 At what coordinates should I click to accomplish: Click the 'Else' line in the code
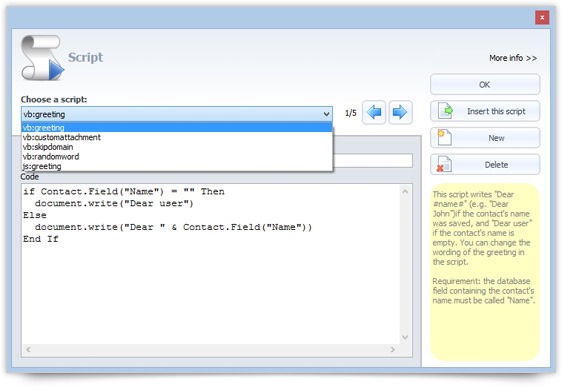pos(35,215)
